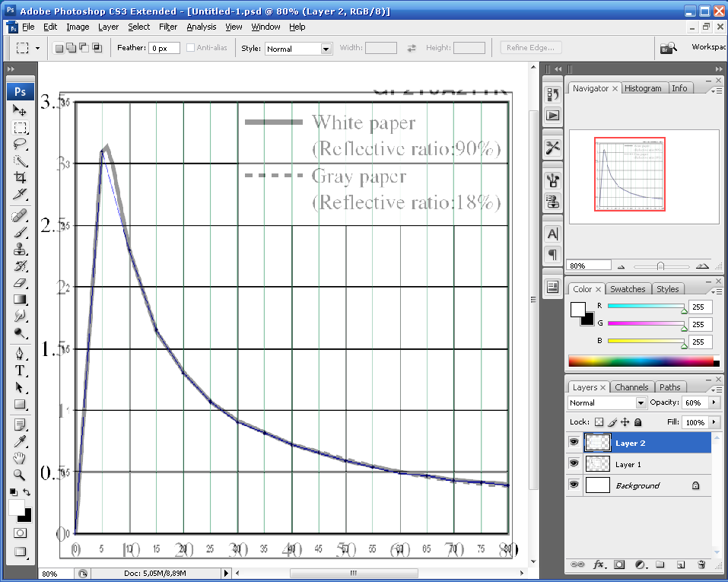The height and width of the screenshot is (582, 728).
Task: Expand the layer Opacity slider arrow
Action: pos(714,402)
